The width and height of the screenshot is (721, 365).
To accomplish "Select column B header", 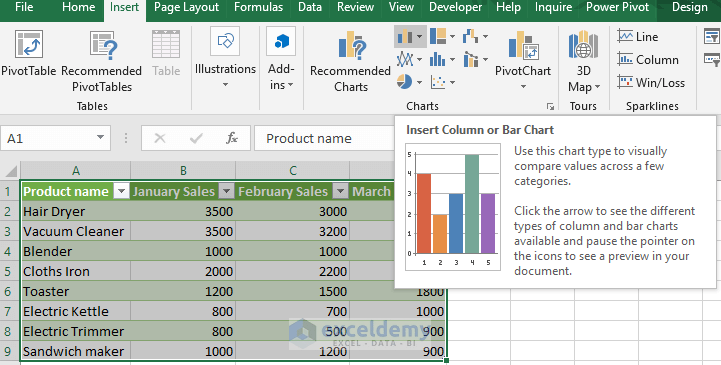I will [x=183, y=171].
